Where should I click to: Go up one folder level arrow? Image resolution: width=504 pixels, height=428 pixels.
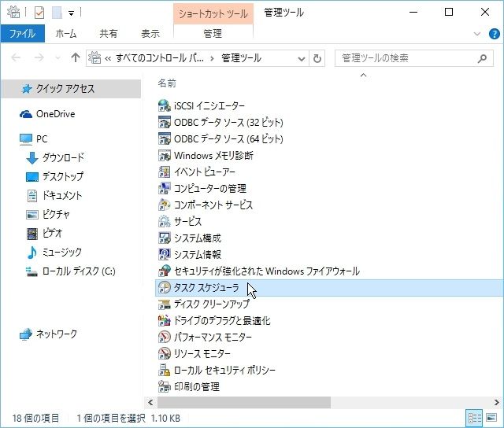(76, 57)
